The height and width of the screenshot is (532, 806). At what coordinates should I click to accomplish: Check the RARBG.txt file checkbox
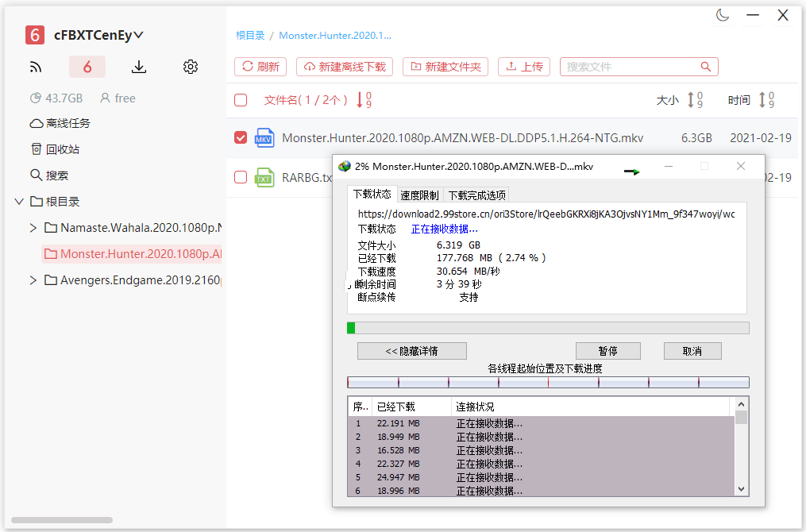coord(241,177)
